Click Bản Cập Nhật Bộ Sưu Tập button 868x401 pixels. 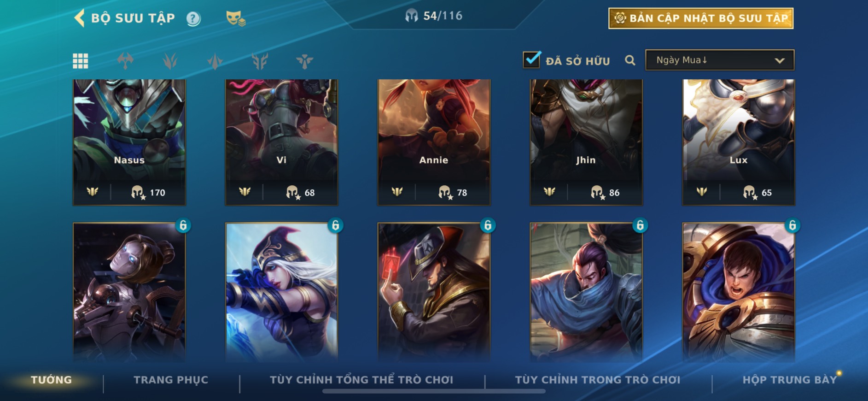(701, 18)
